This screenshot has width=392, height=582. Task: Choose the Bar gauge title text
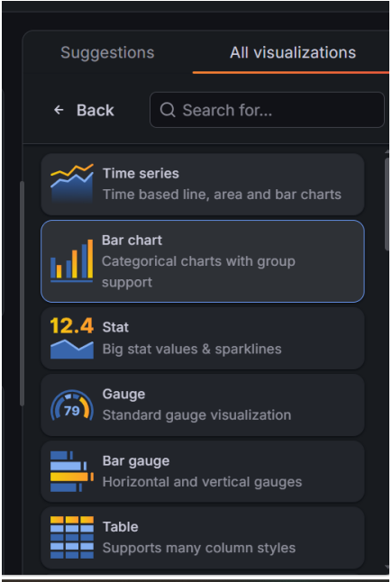pos(136,460)
